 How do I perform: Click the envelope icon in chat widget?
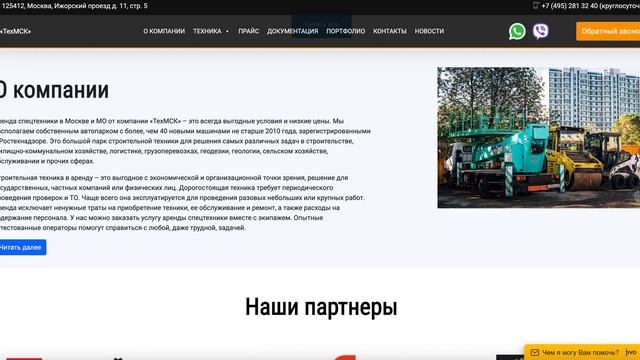pyautogui.click(x=535, y=352)
